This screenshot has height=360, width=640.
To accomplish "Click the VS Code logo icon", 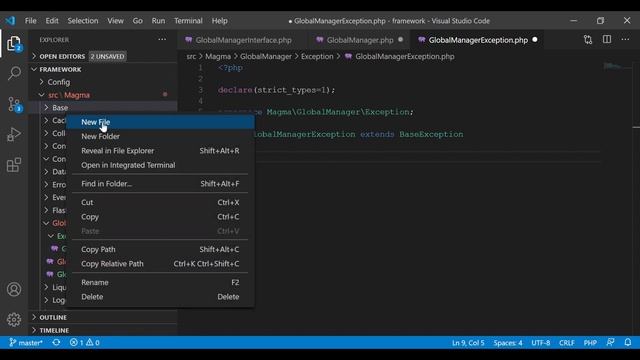I will [x=10, y=20].
